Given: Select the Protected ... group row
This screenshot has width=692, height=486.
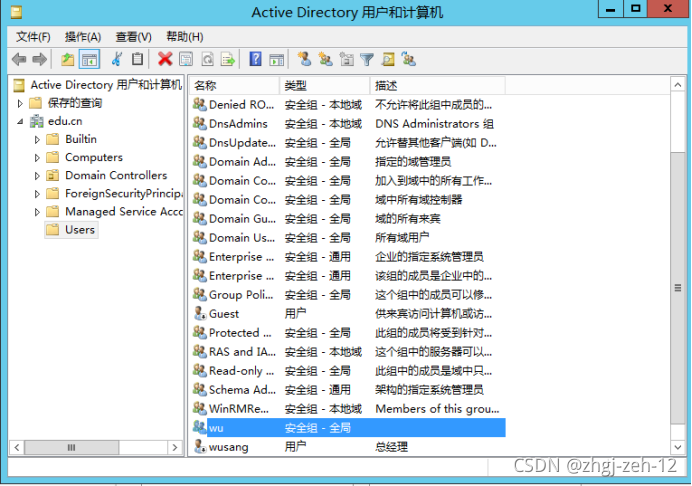Looking at the screenshot, I should pyautogui.click(x=347, y=332).
